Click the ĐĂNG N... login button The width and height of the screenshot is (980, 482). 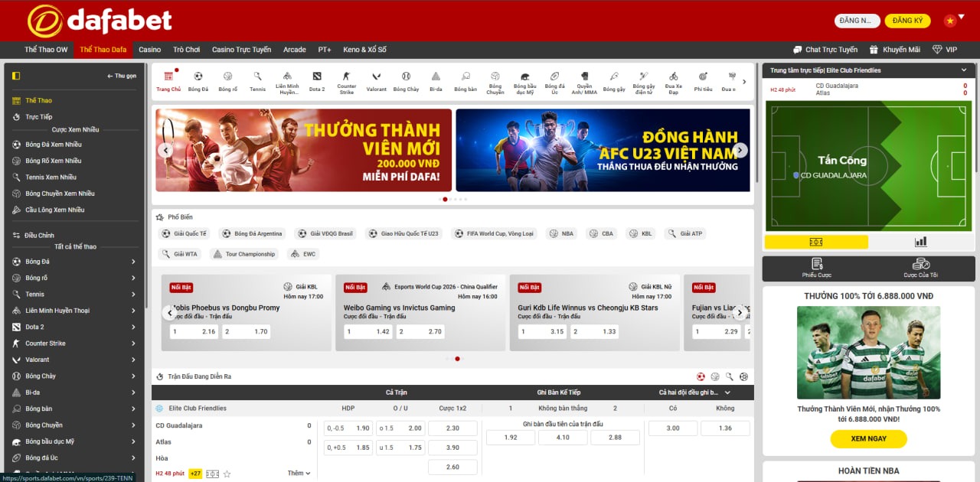tap(857, 21)
